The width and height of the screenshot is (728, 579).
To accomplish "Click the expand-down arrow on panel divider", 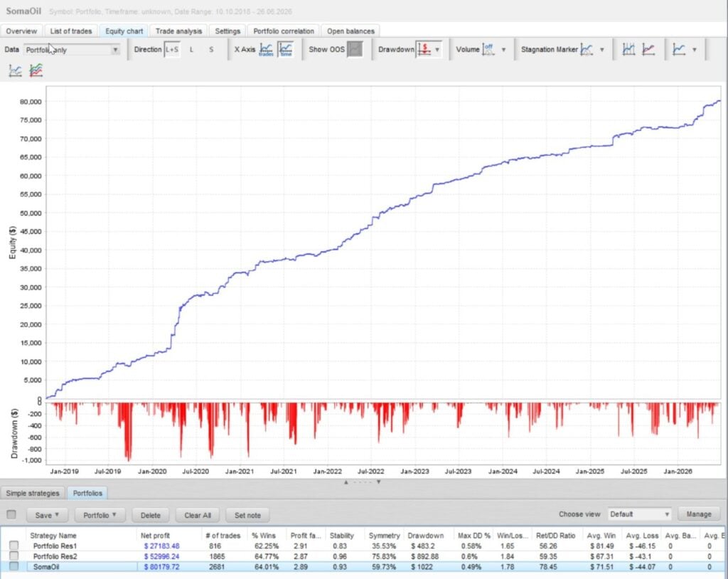I will (379, 482).
